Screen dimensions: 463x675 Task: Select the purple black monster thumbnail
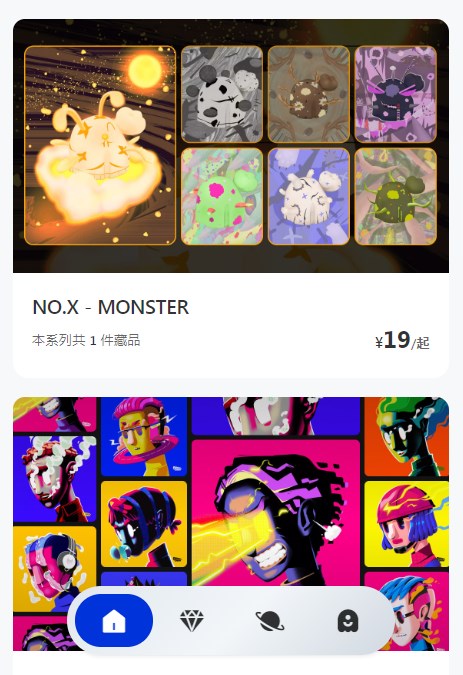(395, 94)
